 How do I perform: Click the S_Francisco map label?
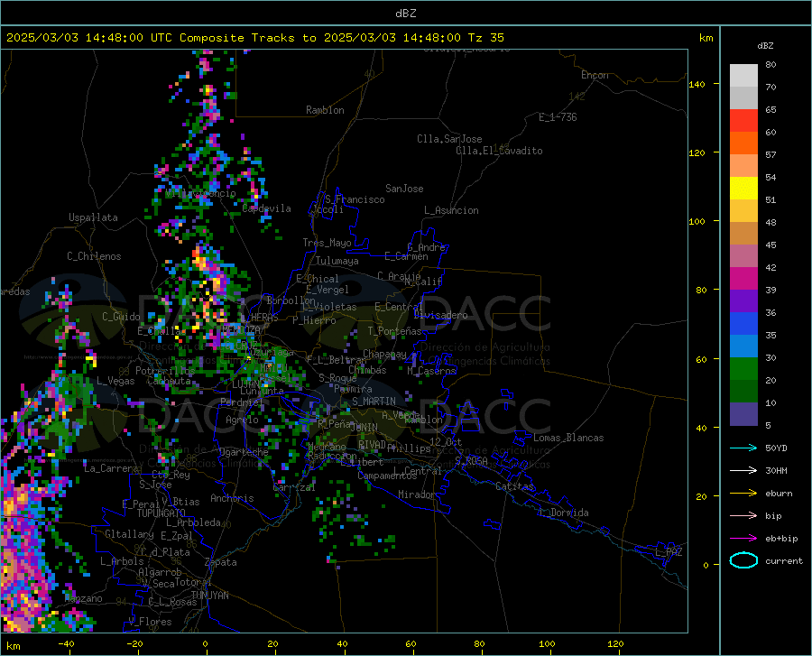coord(355,199)
